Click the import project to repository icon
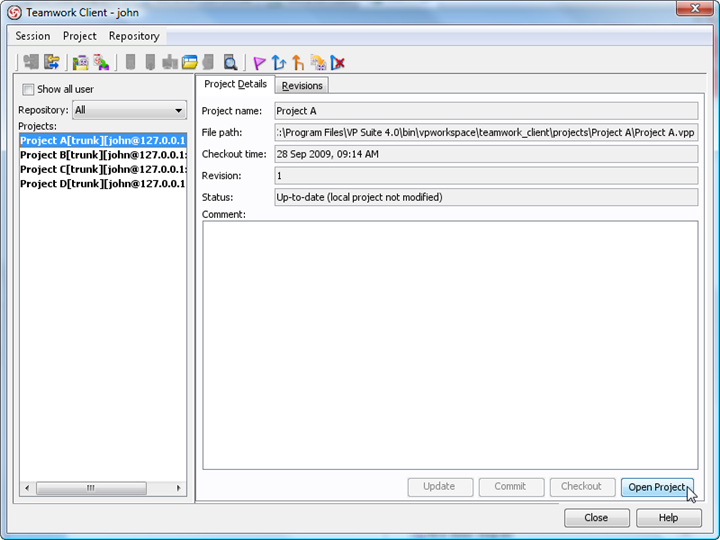Viewport: 720px width, 540px height. pos(101,62)
